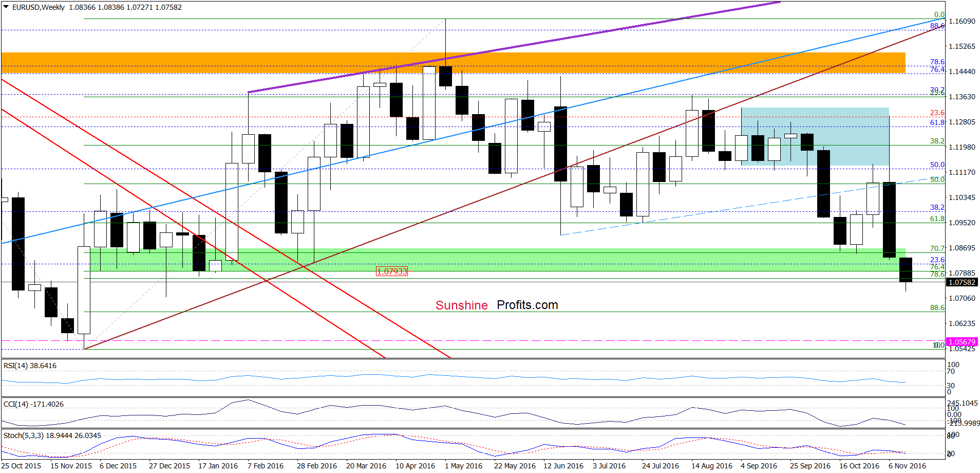Click the 7 Feb 2016 date label
Image resolution: width=980 pixels, height=473 pixels.
(266, 466)
